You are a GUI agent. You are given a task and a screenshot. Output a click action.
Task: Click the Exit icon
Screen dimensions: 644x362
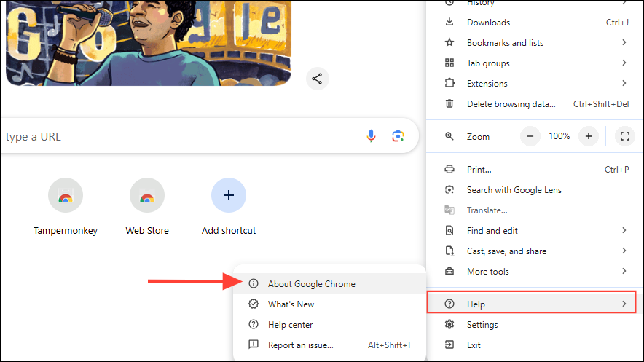tap(449, 345)
